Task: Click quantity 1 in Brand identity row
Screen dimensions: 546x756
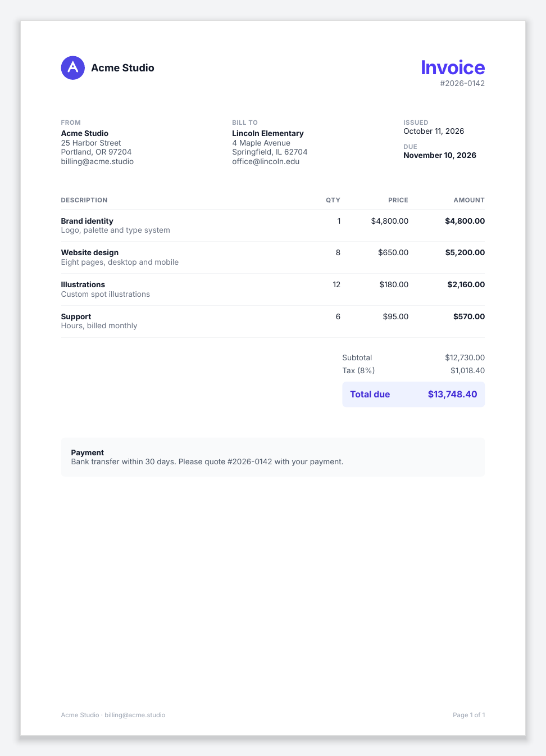Action: coord(339,221)
